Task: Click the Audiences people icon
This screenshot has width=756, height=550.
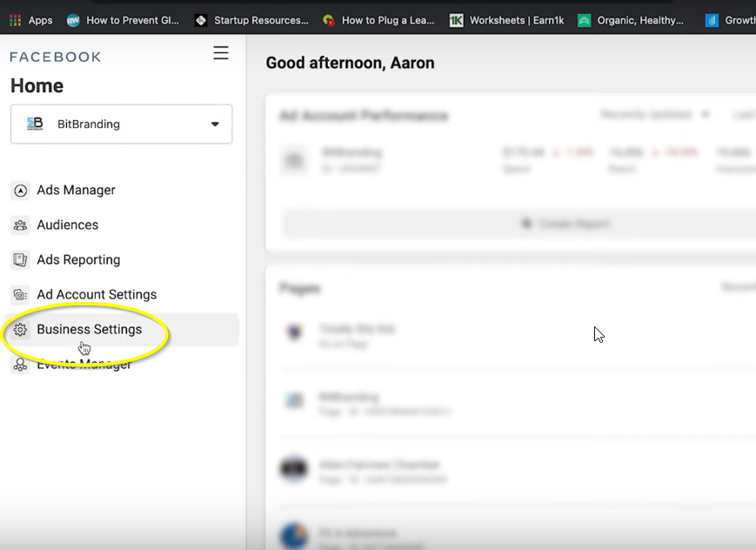Action: (20, 225)
